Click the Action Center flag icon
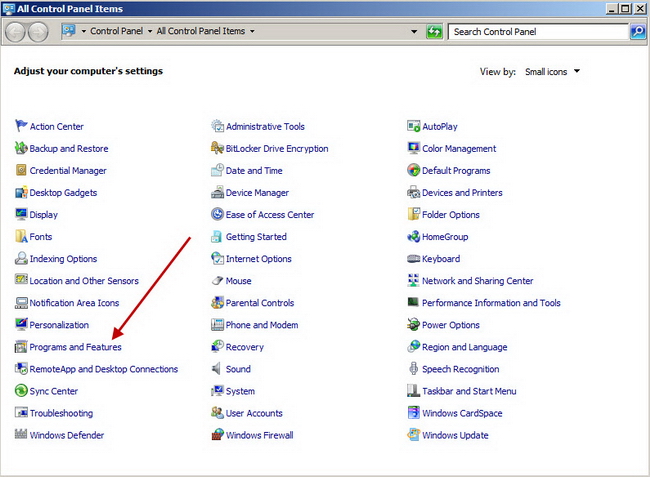The height and width of the screenshot is (477, 650). point(21,126)
